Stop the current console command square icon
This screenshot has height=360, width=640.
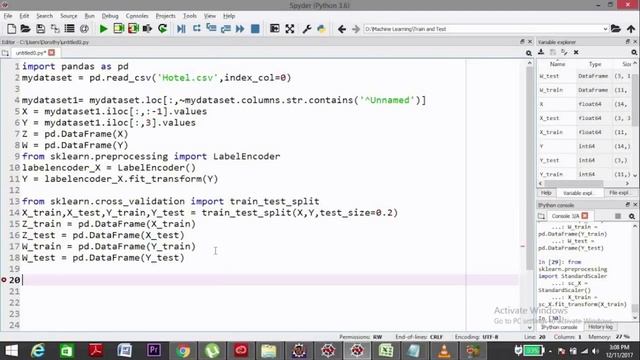(618, 216)
